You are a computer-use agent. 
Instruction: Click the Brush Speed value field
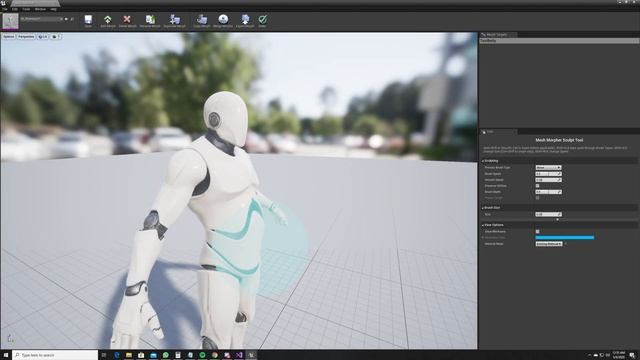click(x=548, y=173)
